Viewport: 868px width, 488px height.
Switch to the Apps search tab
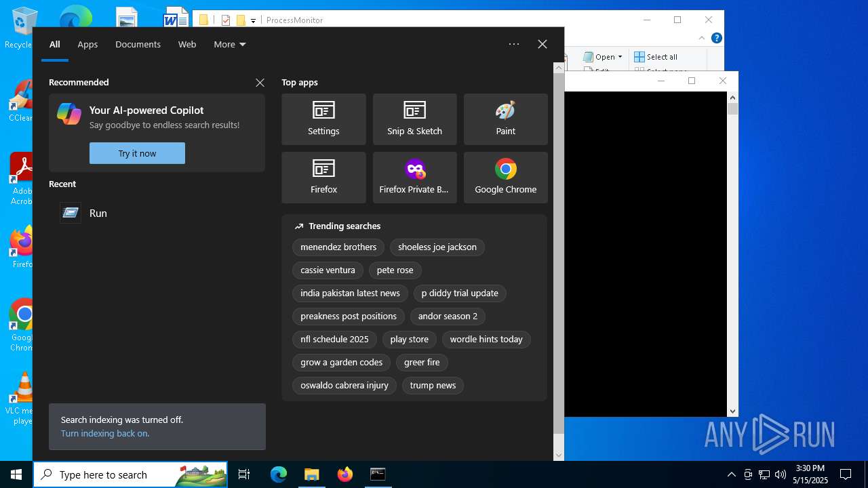[x=87, y=44]
